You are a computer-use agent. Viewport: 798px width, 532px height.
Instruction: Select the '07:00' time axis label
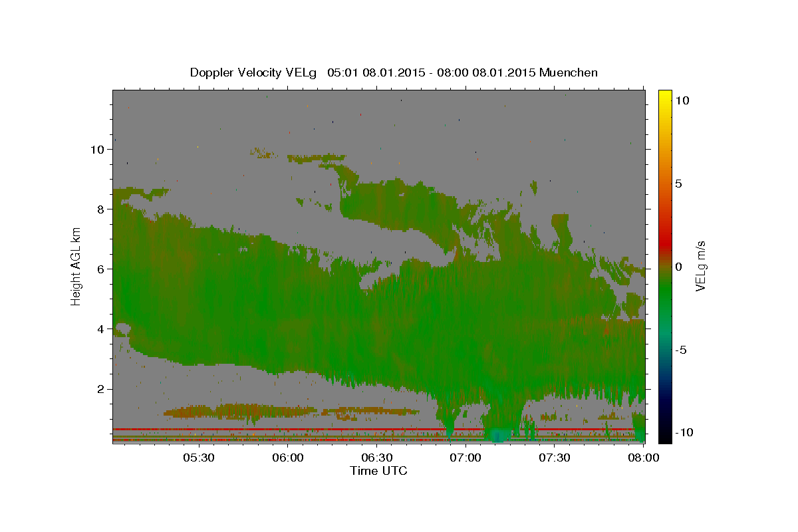[465, 458]
